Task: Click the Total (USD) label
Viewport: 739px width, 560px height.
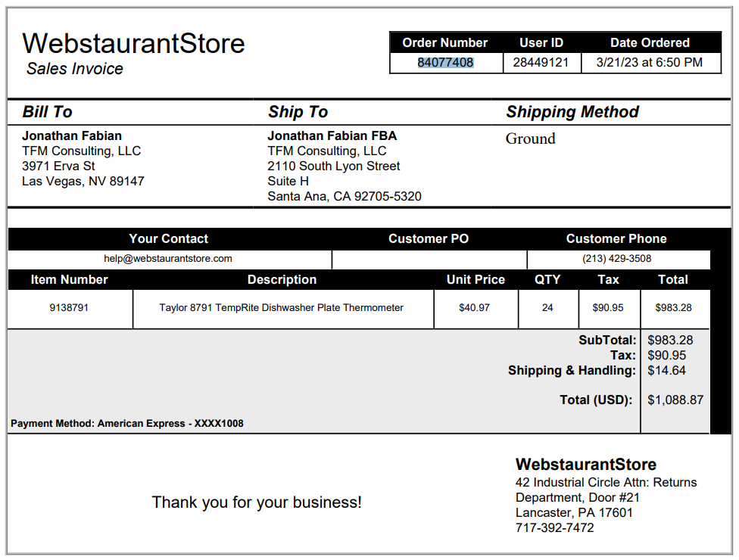Action: pos(596,400)
